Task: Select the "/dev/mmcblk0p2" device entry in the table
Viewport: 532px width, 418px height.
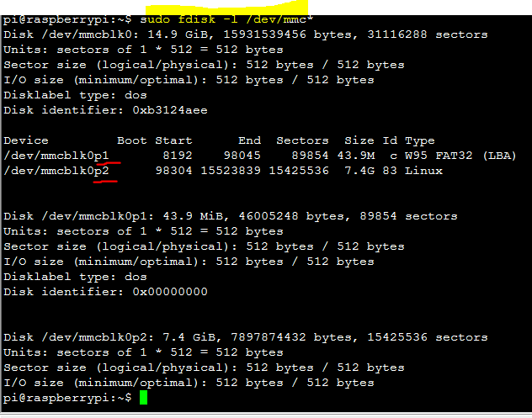Action: (x=56, y=171)
